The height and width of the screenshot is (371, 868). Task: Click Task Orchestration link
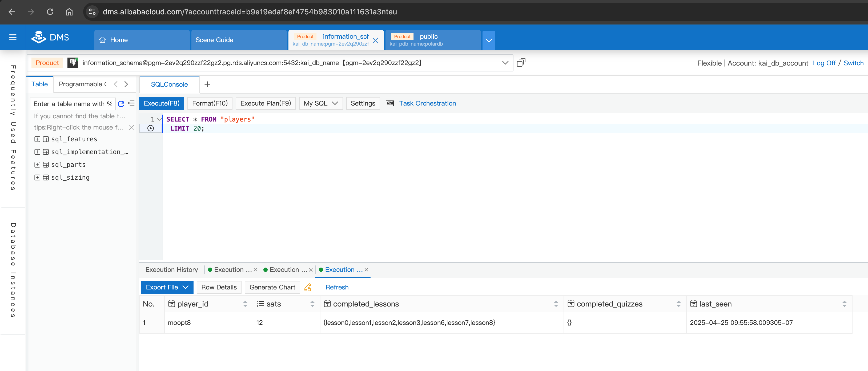[427, 103]
